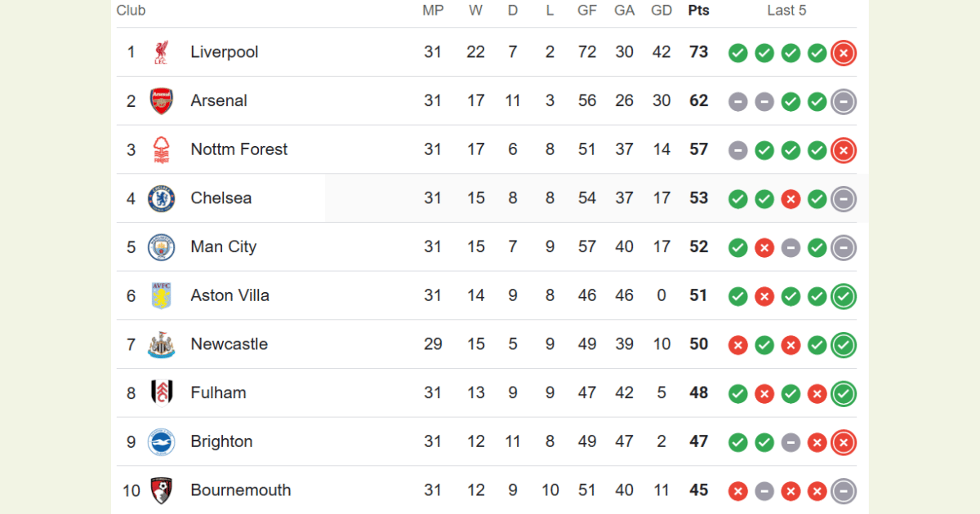This screenshot has width=980, height=514.
Task: Click Arsenal's most recent draw icon
Action: coord(844,102)
